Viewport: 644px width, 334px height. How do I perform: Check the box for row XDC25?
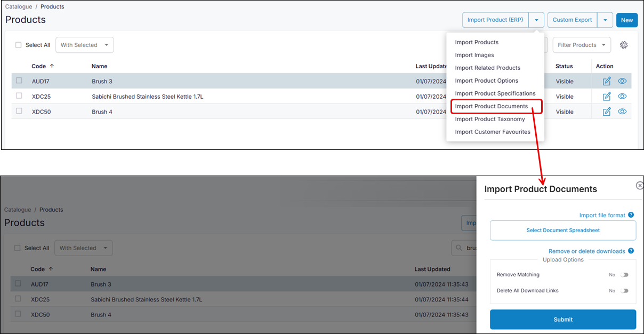19,96
